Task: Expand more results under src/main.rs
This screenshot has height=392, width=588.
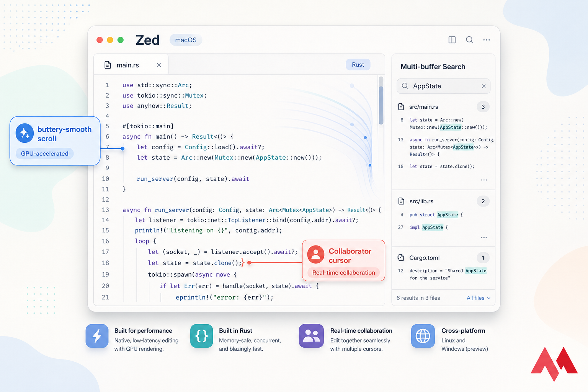Action: tap(484, 180)
